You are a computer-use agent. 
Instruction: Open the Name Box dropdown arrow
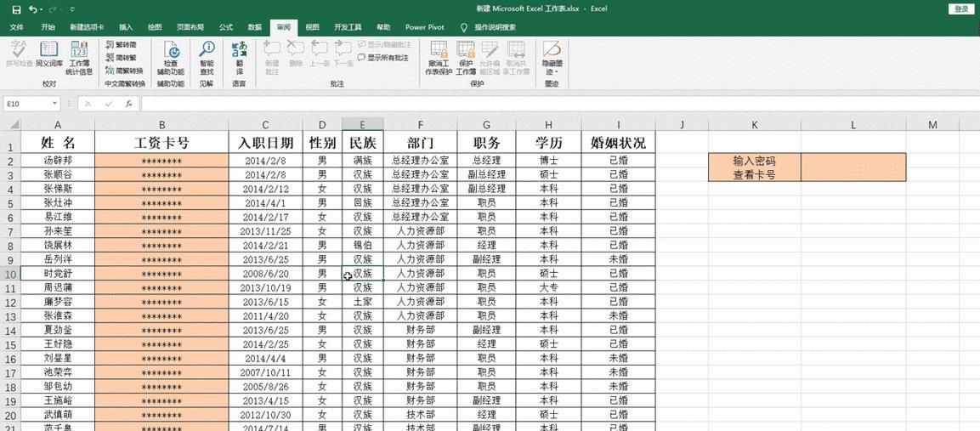point(55,104)
